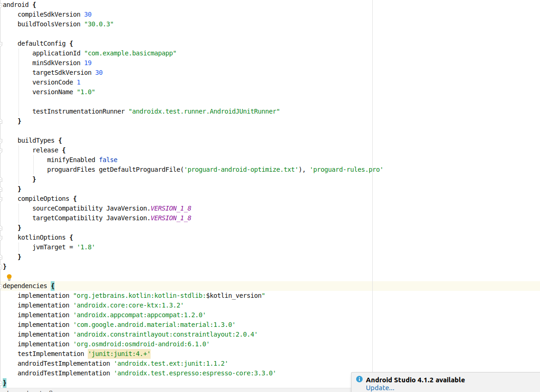
Task: Click the espresso-core dependency string
Action: (x=195, y=373)
